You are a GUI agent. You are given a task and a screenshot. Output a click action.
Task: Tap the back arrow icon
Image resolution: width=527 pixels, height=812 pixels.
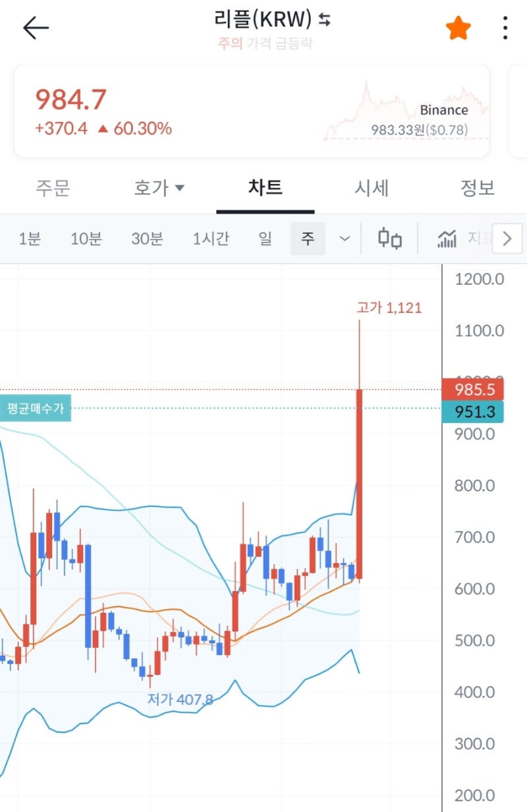[x=35, y=27]
